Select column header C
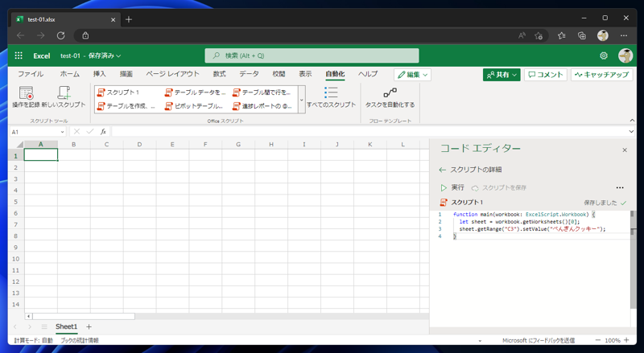 tap(107, 144)
